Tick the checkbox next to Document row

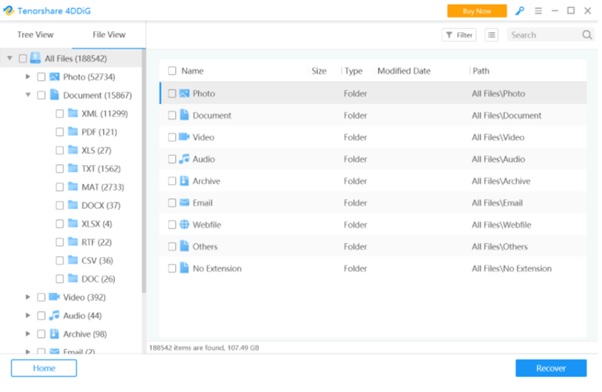tap(172, 115)
